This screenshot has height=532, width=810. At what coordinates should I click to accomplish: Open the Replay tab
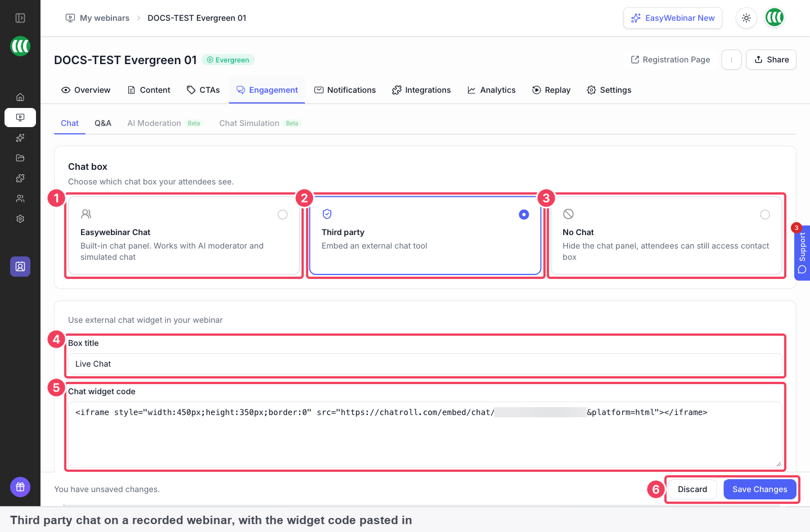click(x=551, y=90)
